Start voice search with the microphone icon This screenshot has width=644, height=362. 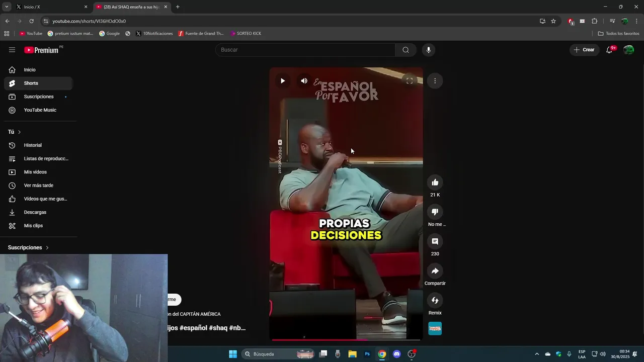point(429,50)
